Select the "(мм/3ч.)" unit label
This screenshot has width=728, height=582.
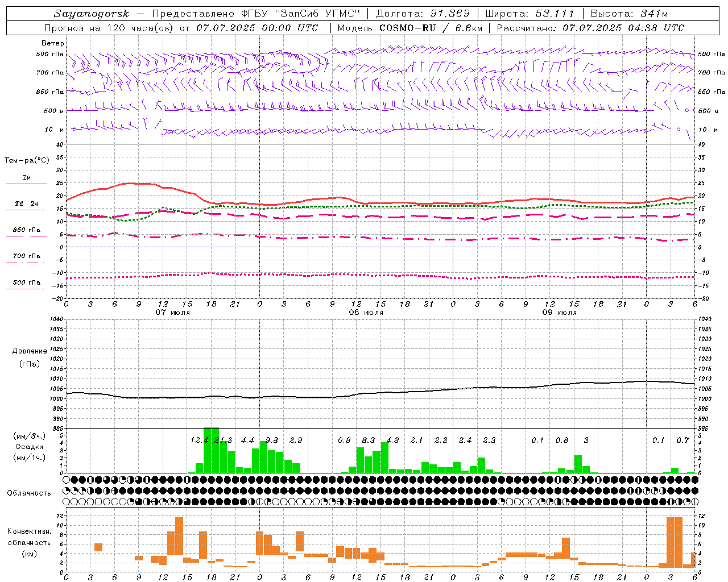(29, 436)
